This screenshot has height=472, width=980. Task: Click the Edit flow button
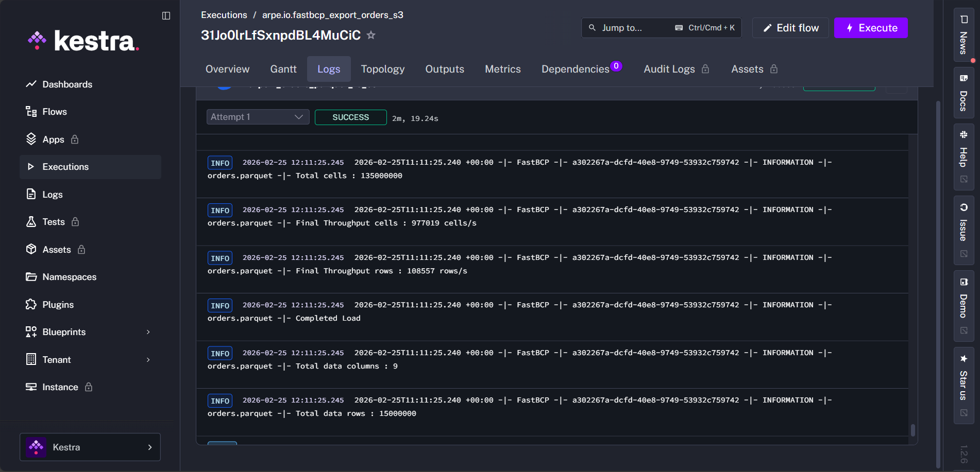coord(790,28)
